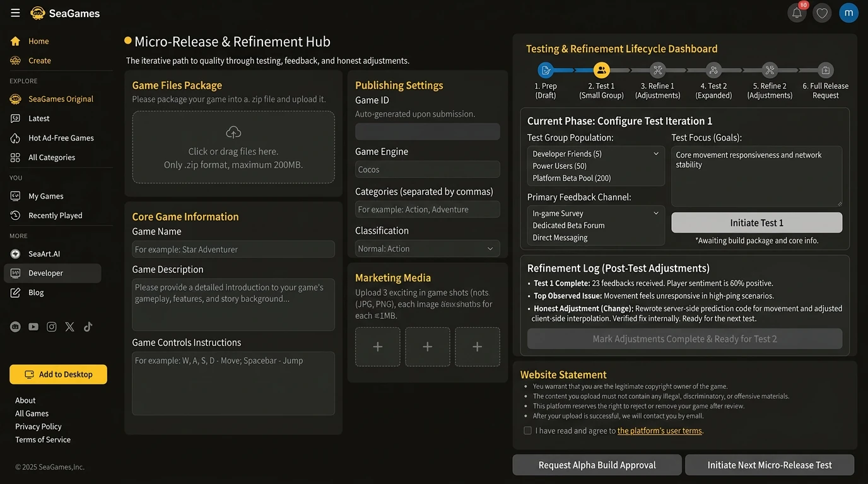Click the zip file upload drop zone
Viewport: 868px width, 484px height.
pyautogui.click(x=233, y=149)
